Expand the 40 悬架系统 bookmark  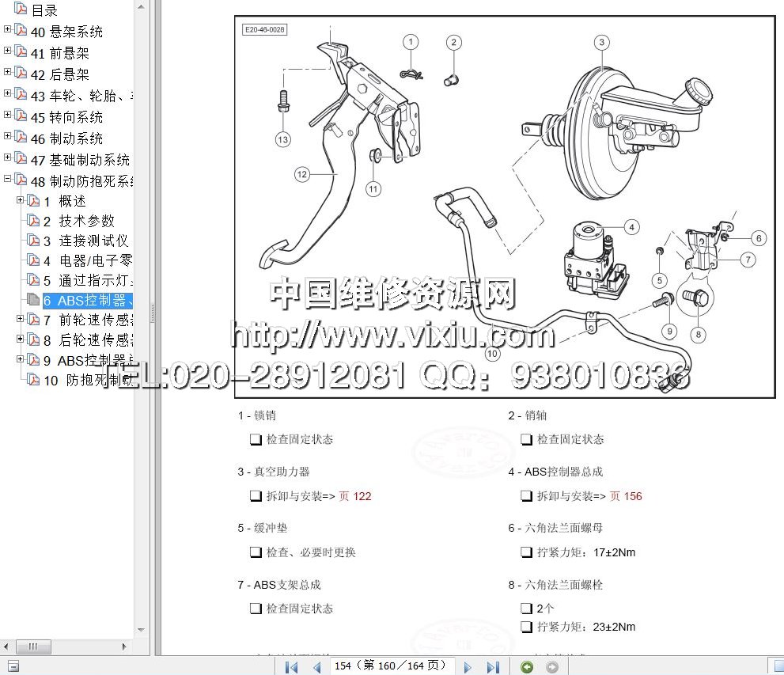pyautogui.click(x=8, y=29)
